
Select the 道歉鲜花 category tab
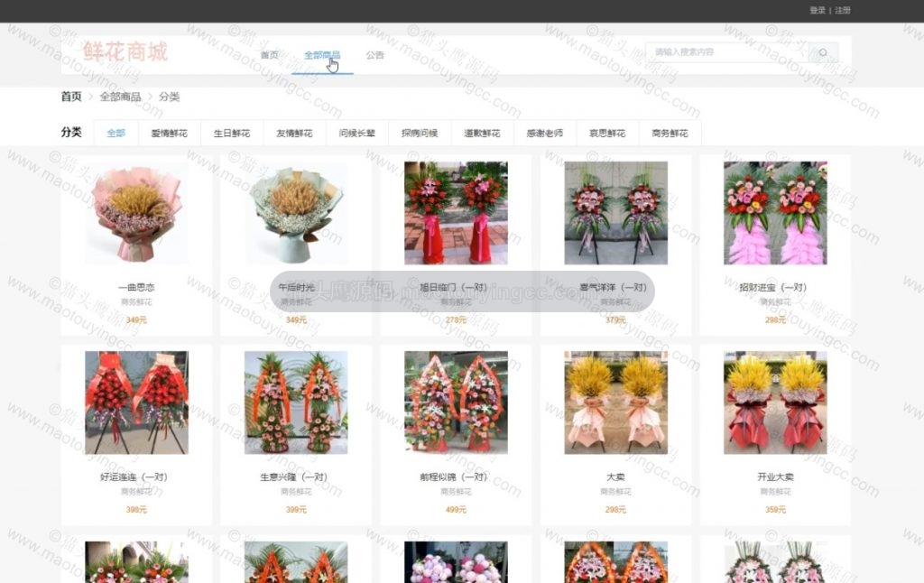pos(482,134)
